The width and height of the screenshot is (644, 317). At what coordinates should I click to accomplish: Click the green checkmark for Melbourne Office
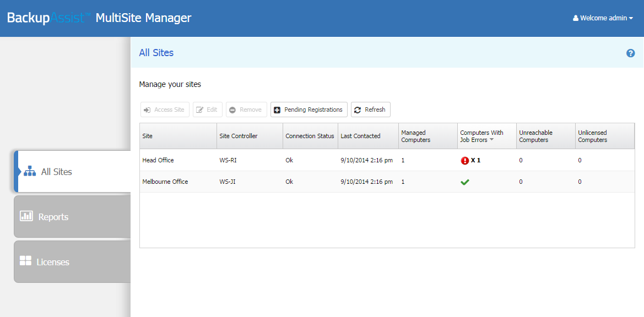464,182
